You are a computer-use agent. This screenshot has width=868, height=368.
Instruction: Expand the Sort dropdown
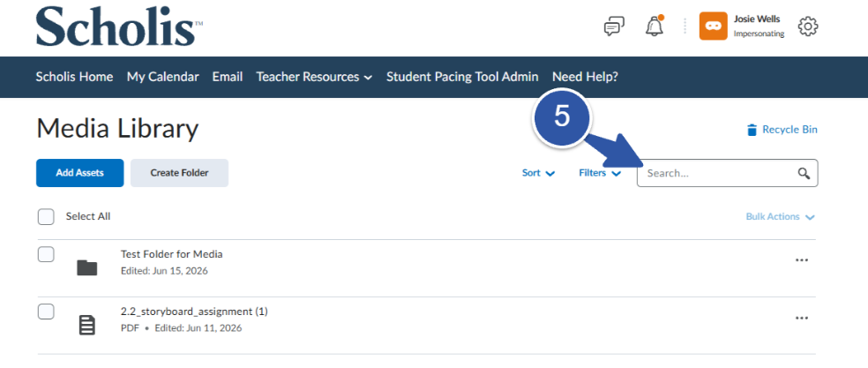[538, 173]
